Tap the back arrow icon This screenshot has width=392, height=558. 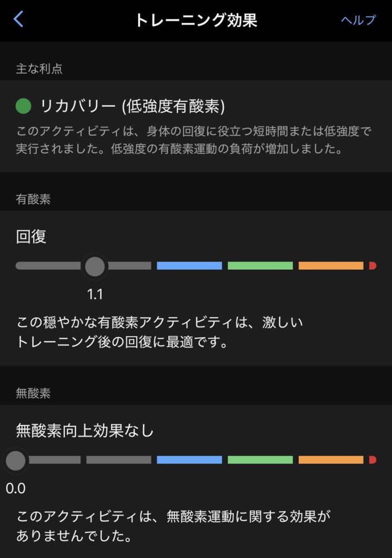(x=19, y=20)
